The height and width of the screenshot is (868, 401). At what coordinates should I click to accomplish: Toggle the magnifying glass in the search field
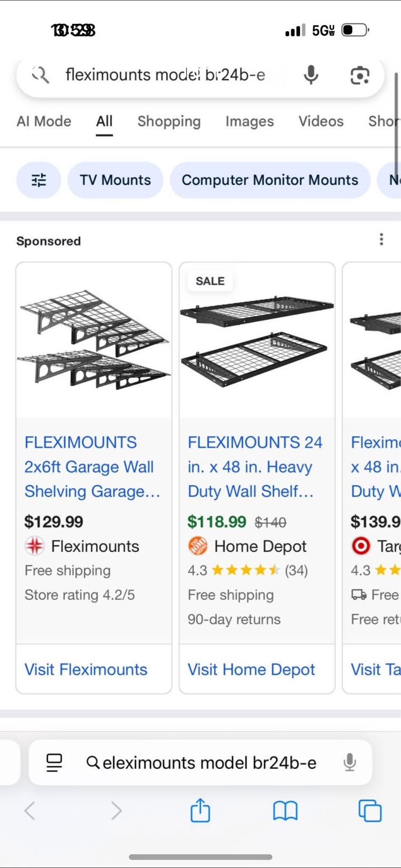[40, 75]
